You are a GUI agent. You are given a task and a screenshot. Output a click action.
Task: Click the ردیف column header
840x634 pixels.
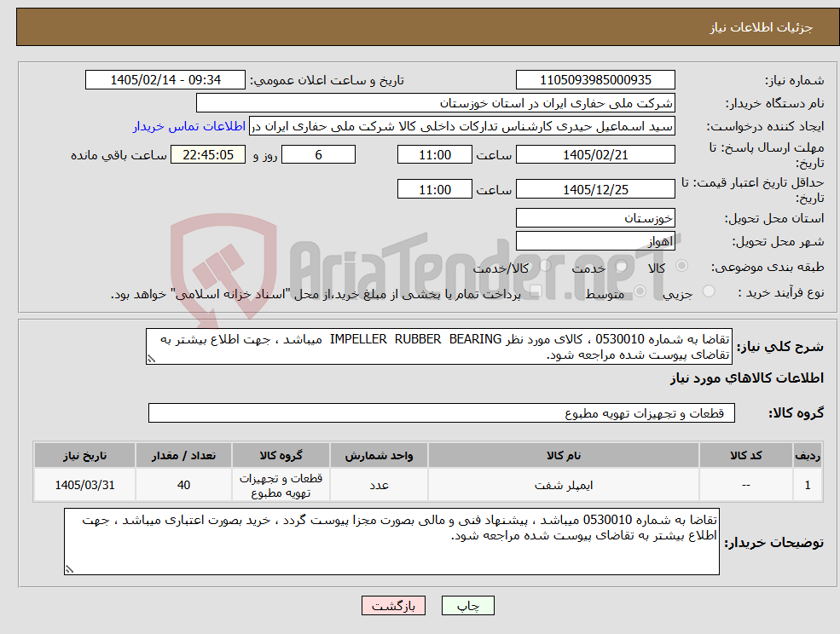pos(808,456)
